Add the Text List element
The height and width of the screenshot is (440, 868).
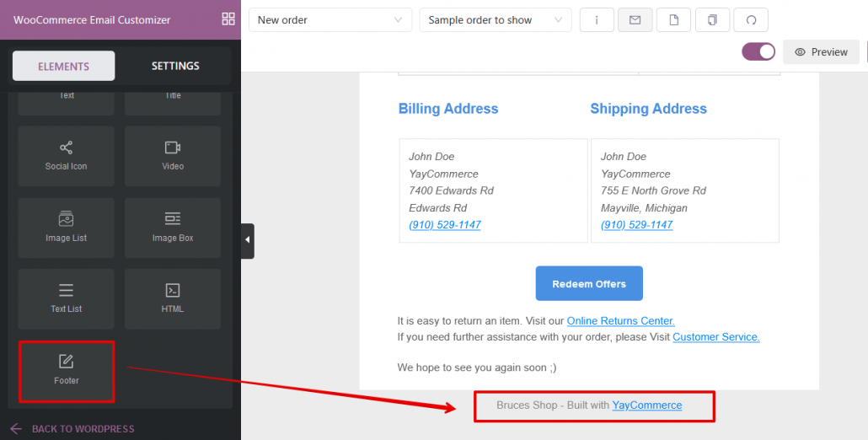click(x=67, y=299)
